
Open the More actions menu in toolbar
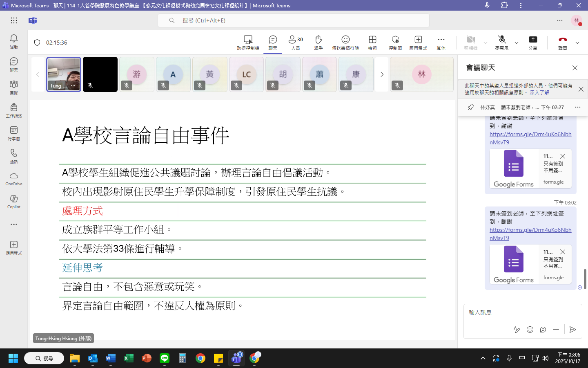(x=441, y=42)
